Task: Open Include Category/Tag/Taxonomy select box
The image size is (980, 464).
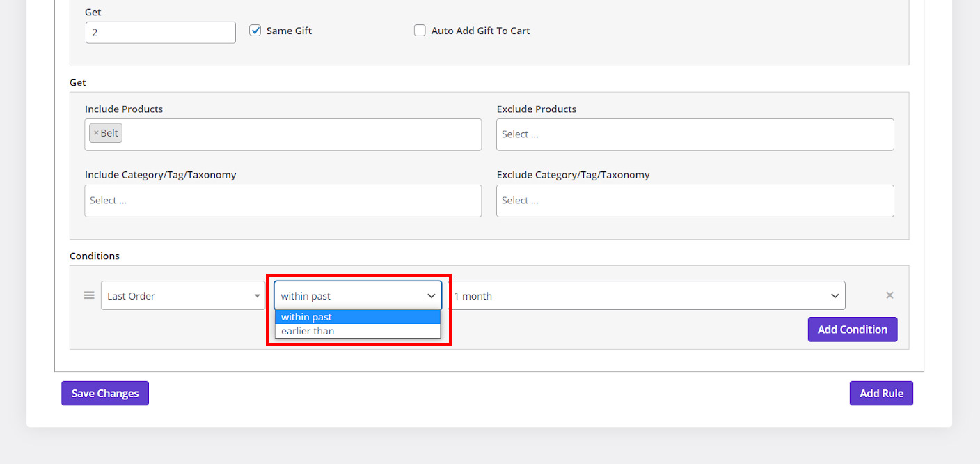Action: [x=283, y=201]
